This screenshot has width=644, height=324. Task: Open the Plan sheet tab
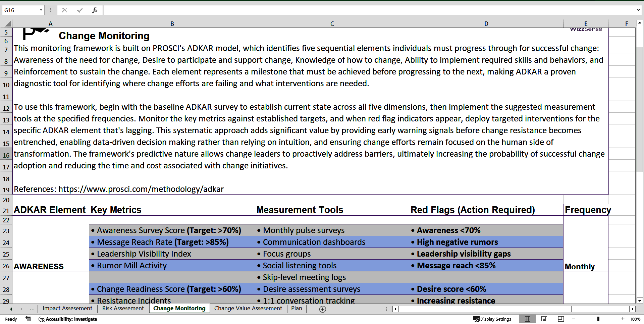[x=297, y=308]
